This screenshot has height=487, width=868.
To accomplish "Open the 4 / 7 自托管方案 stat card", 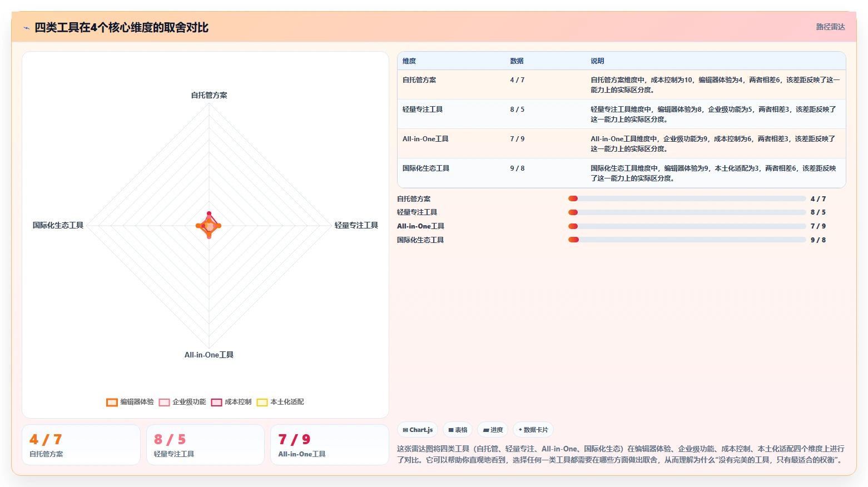I will (81, 445).
